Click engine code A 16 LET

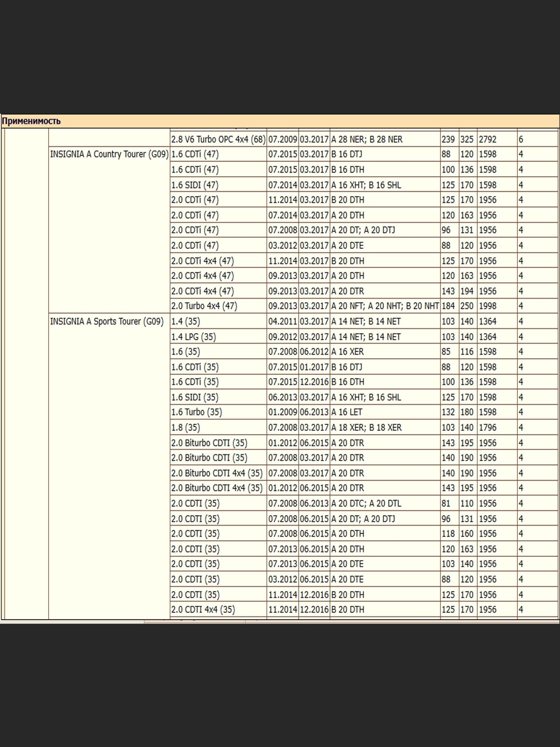pos(347,412)
